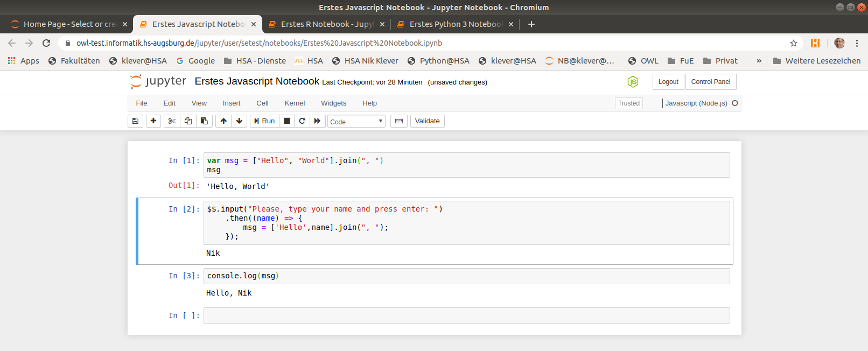Save and checkpoint the notebook

pyautogui.click(x=135, y=121)
